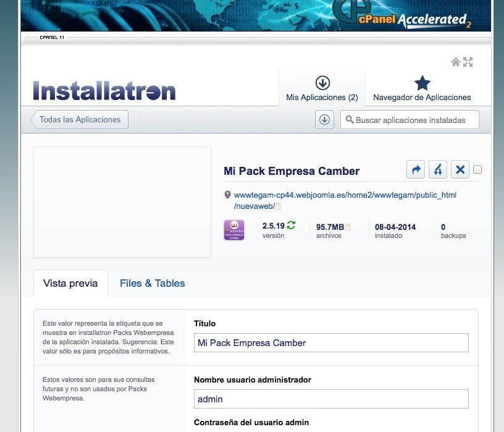Screen dimensions: 504x432
Task: Click the Pack Empresa Camber application logo
Action: tap(234, 230)
